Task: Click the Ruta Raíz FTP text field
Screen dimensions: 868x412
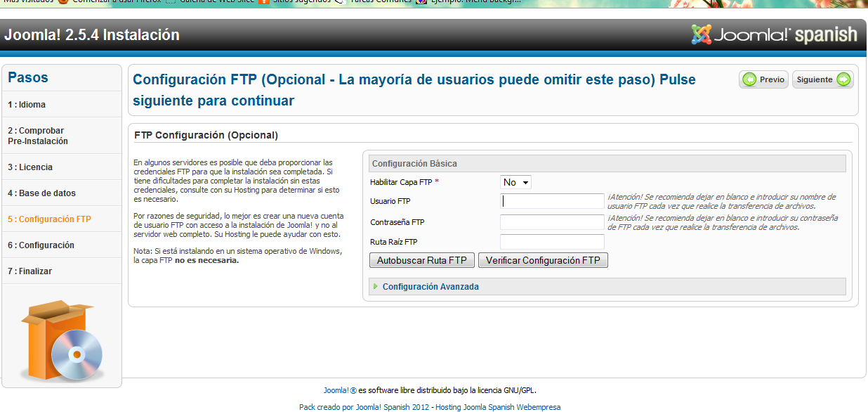Action: tap(552, 242)
